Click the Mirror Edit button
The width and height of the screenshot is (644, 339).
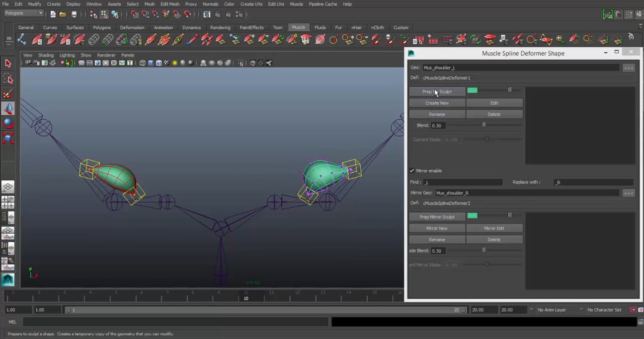pos(494,228)
